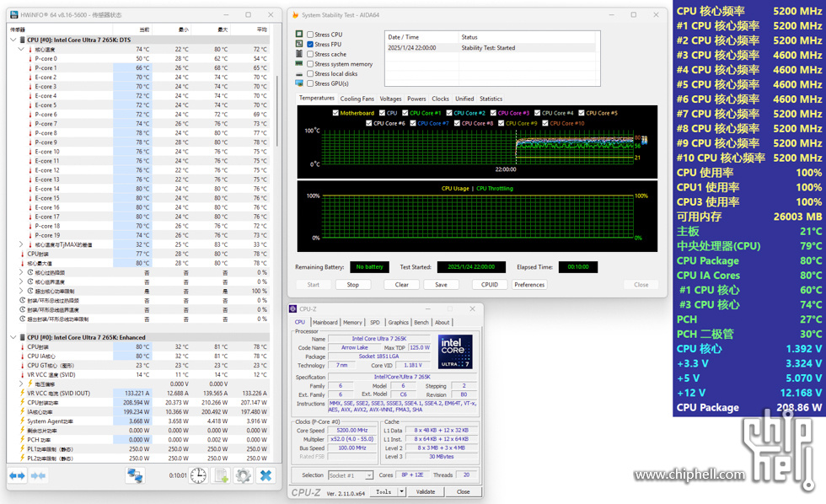826x504 pixels.
Task: Click the Clear button in AIDA64
Action: point(402,284)
